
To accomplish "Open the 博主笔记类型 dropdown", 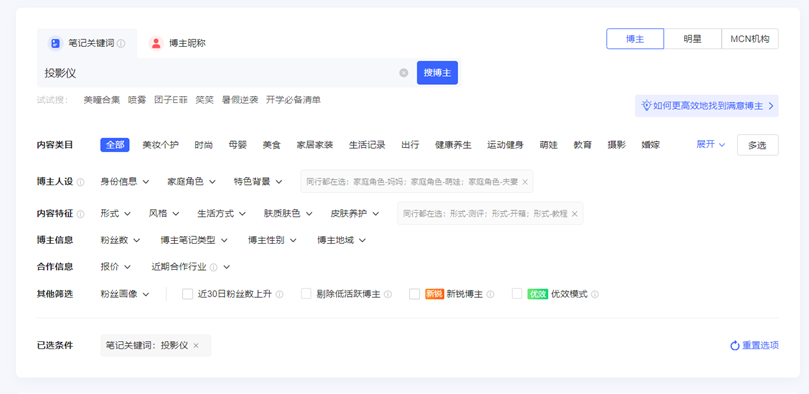I will [x=194, y=240].
